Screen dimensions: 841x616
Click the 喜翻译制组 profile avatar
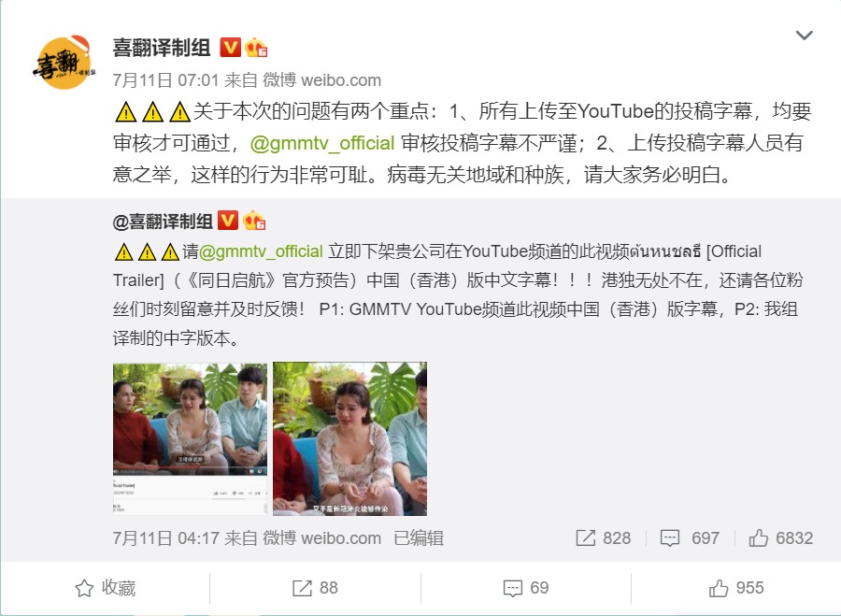(x=64, y=63)
